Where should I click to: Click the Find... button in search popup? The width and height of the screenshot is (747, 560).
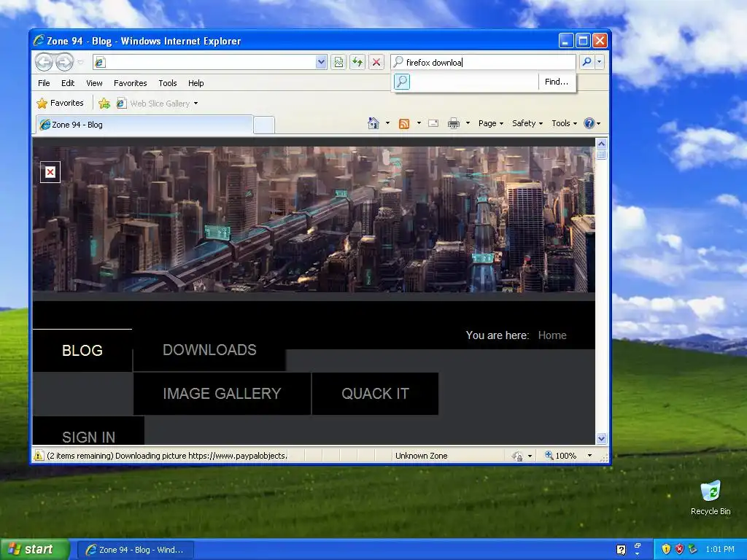[557, 82]
